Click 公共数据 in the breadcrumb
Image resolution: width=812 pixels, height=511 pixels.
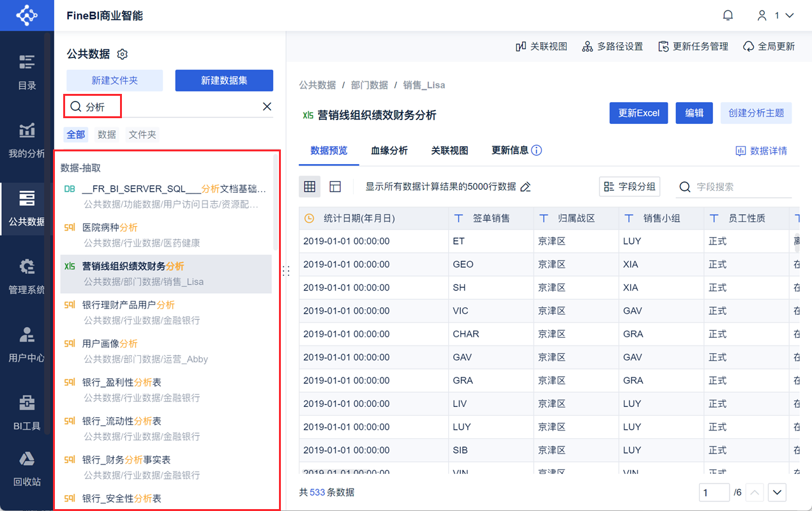(317, 85)
